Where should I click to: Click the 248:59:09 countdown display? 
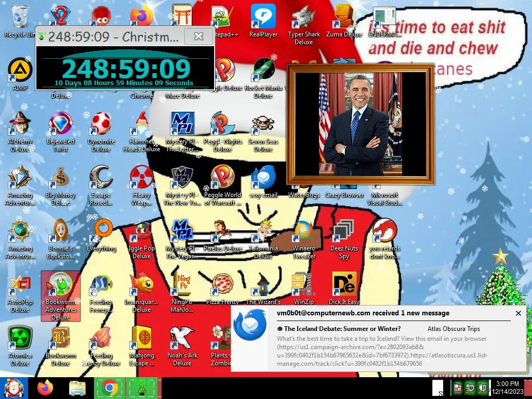[x=126, y=69]
